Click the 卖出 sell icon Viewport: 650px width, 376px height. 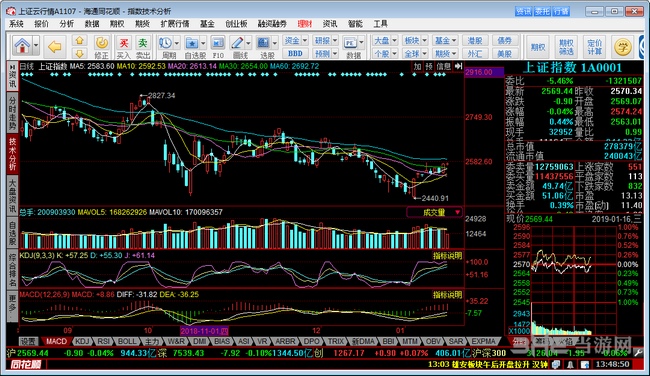click(143, 47)
